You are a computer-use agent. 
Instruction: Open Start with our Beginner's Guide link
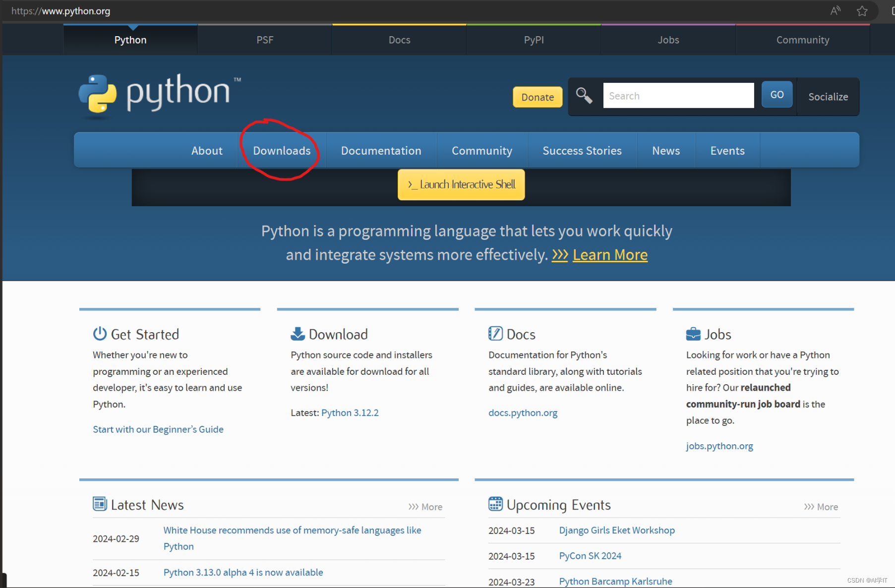158,429
